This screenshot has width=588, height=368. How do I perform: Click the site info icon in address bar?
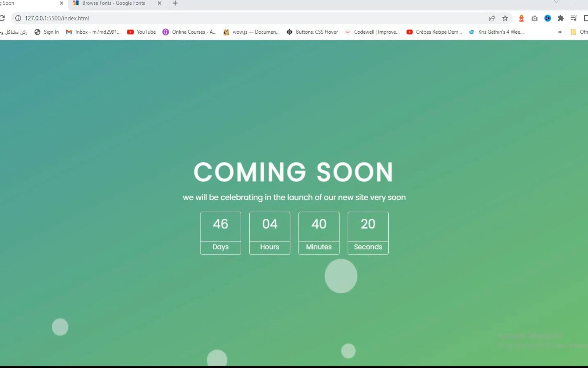(19, 18)
